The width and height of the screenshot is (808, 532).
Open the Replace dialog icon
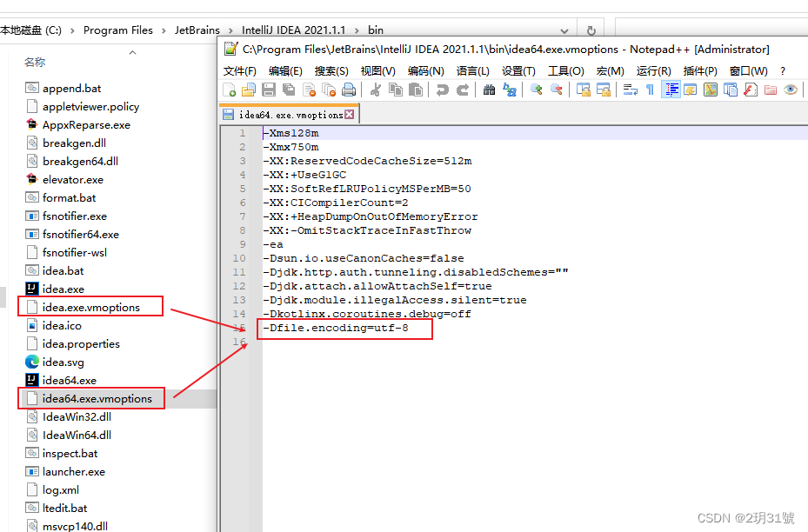pos(509,90)
